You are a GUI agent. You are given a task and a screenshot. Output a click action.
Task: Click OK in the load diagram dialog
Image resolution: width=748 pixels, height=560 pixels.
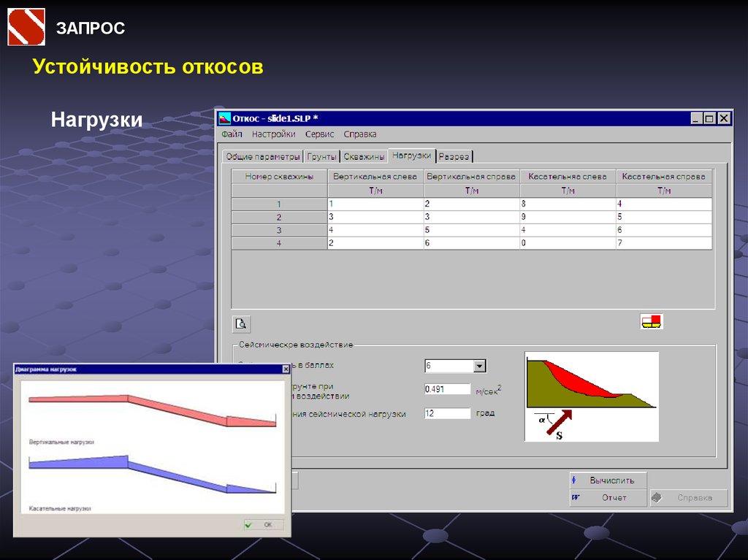click(x=264, y=524)
